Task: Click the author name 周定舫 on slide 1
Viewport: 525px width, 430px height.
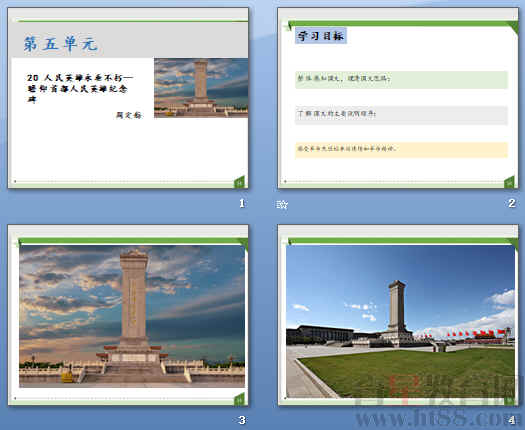Action: coord(129,115)
